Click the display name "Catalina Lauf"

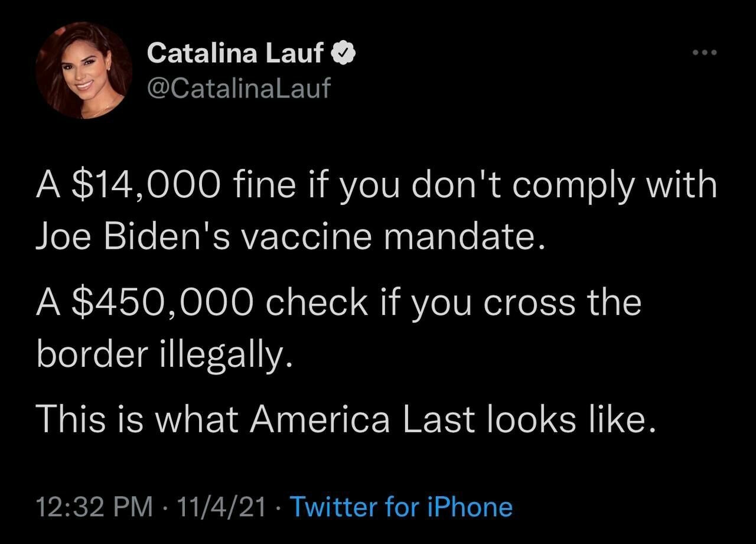tap(236, 53)
